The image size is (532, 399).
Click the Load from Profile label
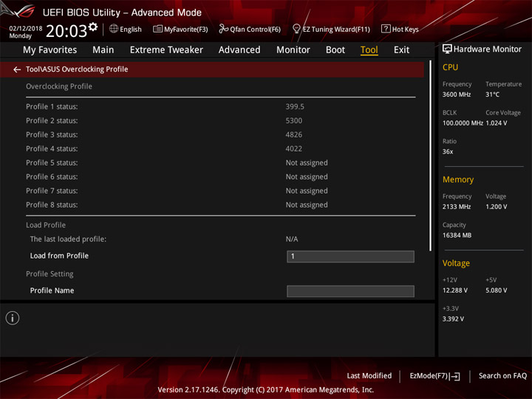point(59,256)
